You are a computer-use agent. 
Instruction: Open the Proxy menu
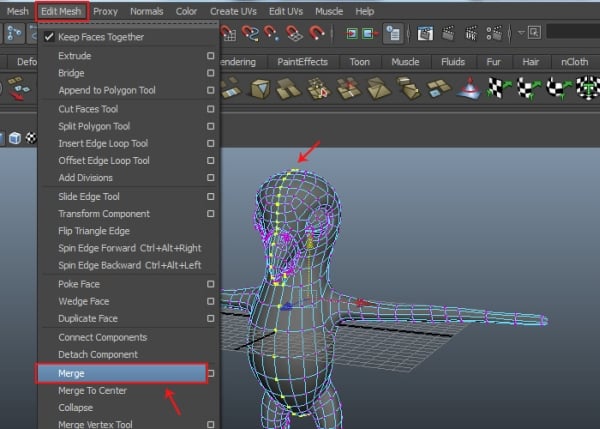tap(105, 11)
